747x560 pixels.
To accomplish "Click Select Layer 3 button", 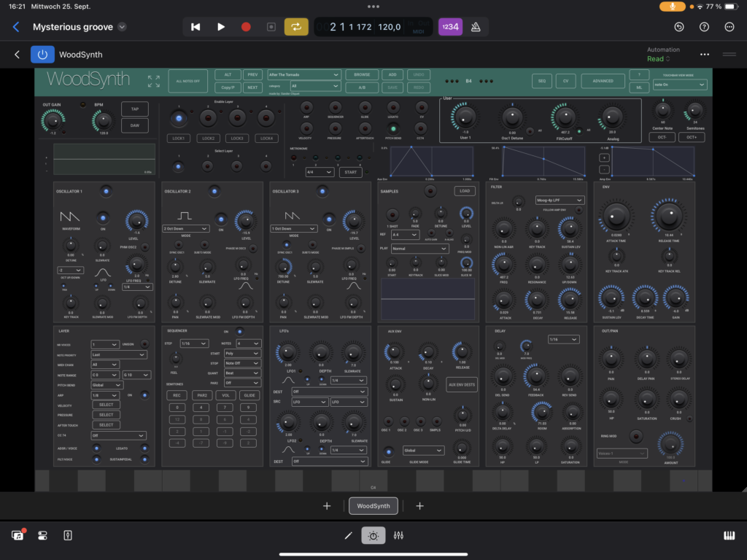I will pyautogui.click(x=236, y=166).
